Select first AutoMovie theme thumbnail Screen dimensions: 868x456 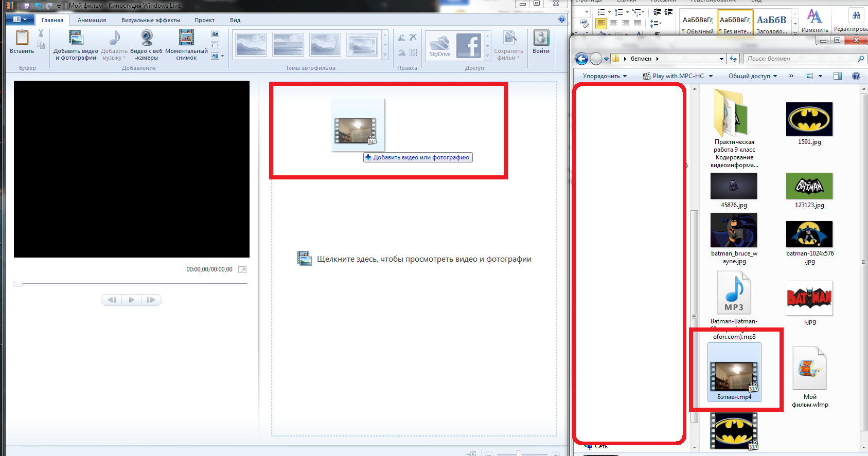(x=251, y=45)
